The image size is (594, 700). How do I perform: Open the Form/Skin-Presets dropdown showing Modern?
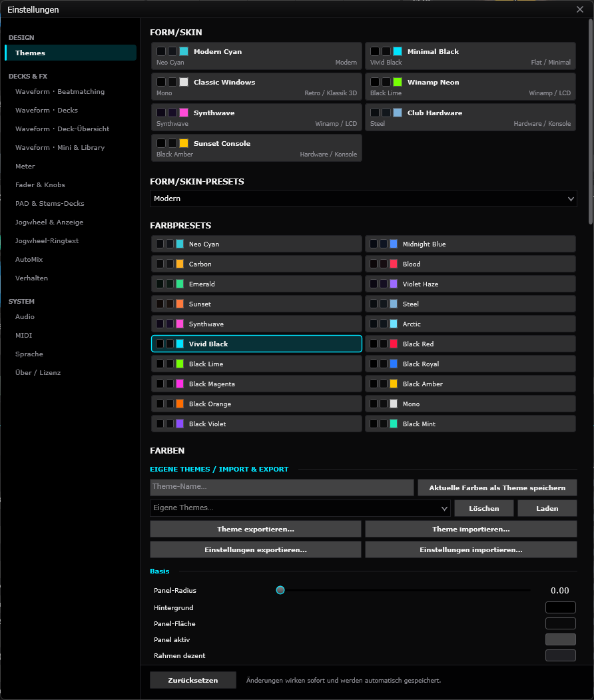click(364, 198)
